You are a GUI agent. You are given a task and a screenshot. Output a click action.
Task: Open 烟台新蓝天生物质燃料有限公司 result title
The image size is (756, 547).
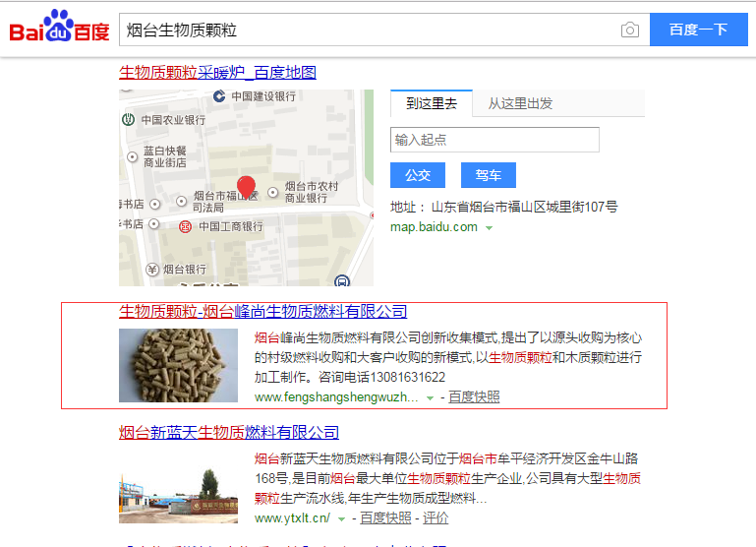[229, 433]
